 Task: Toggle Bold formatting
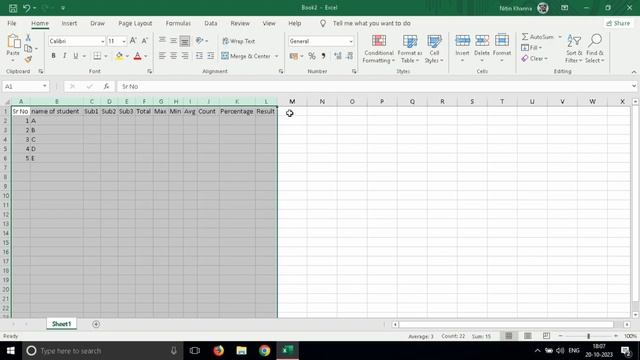coord(53,56)
